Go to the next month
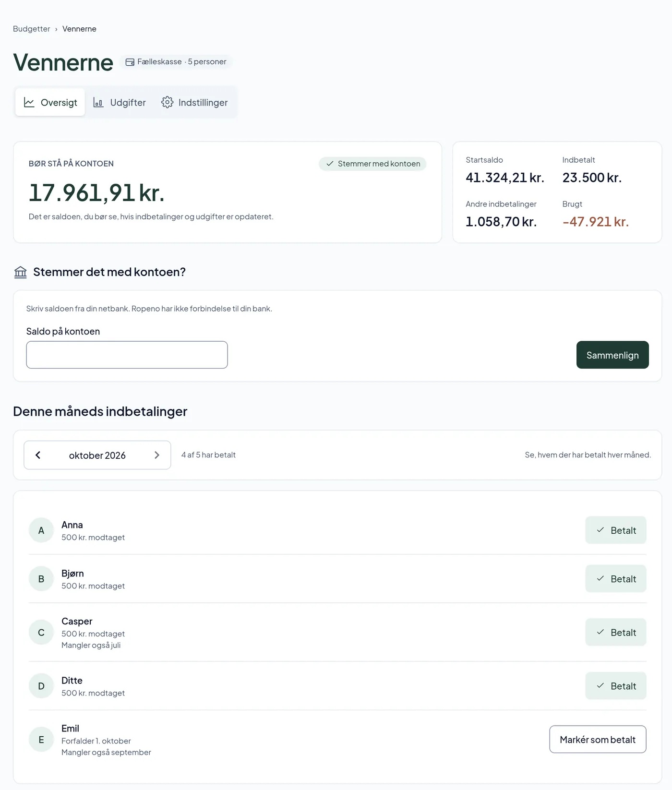 157,455
